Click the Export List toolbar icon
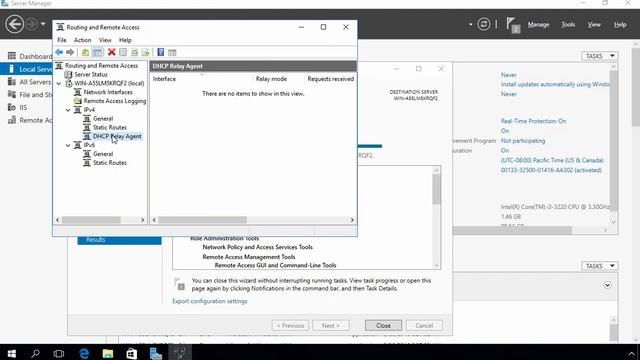The width and height of the screenshot is (640, 360). click(x=145, y=52)
